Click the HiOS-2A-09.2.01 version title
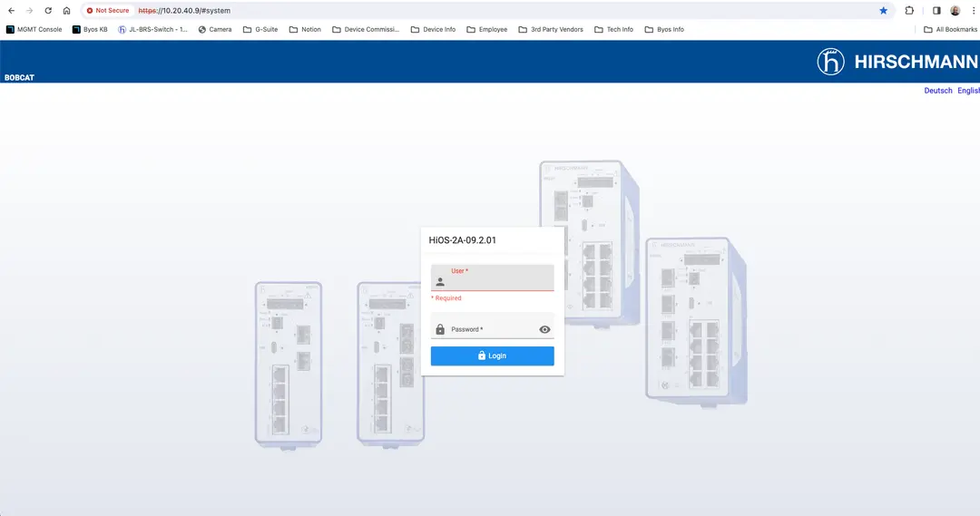This screenshot has height=516, width=980. coord(463,240)
